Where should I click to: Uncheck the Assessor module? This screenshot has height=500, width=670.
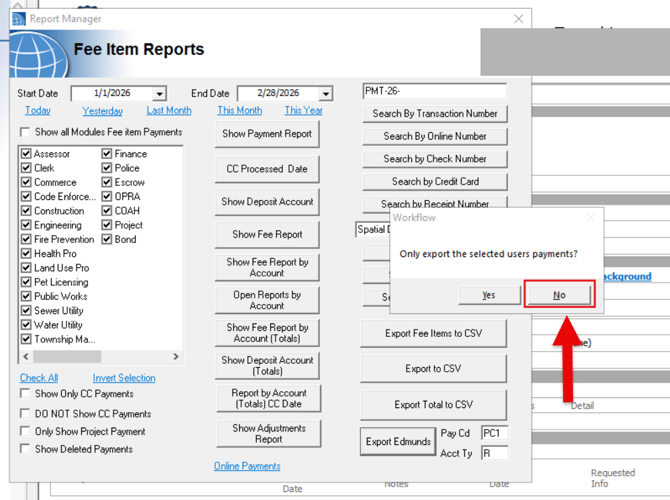tap(26, 153)
